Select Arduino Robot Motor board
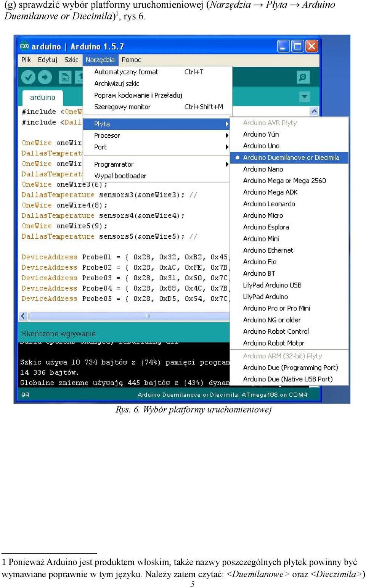This screenshot has width=366, height=588. pos(289,343)
